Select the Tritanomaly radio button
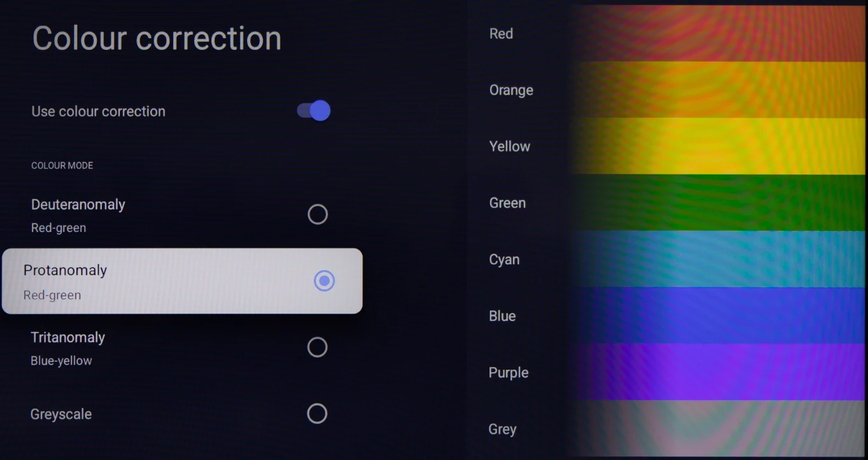Viewport: 868px width, 460px height. pyautogui.click(x=317, y=347)
